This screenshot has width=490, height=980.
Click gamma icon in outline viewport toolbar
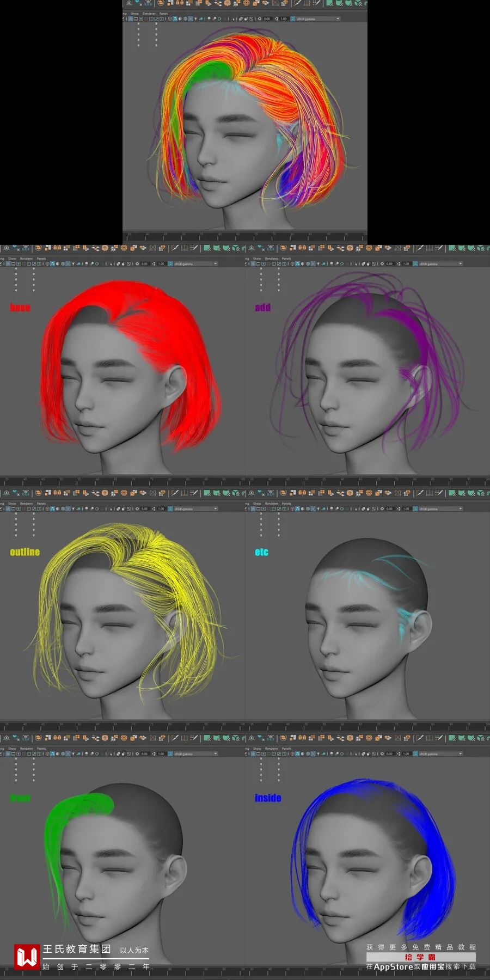click(154, 509)
